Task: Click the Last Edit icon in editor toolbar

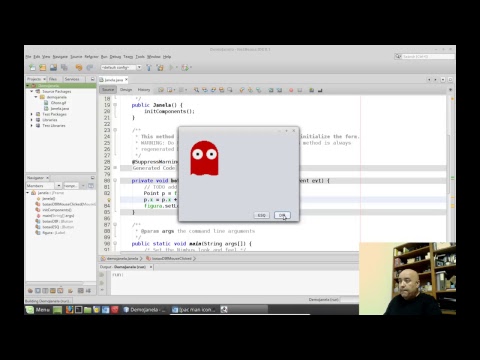Action: click(x=161, y=90)
